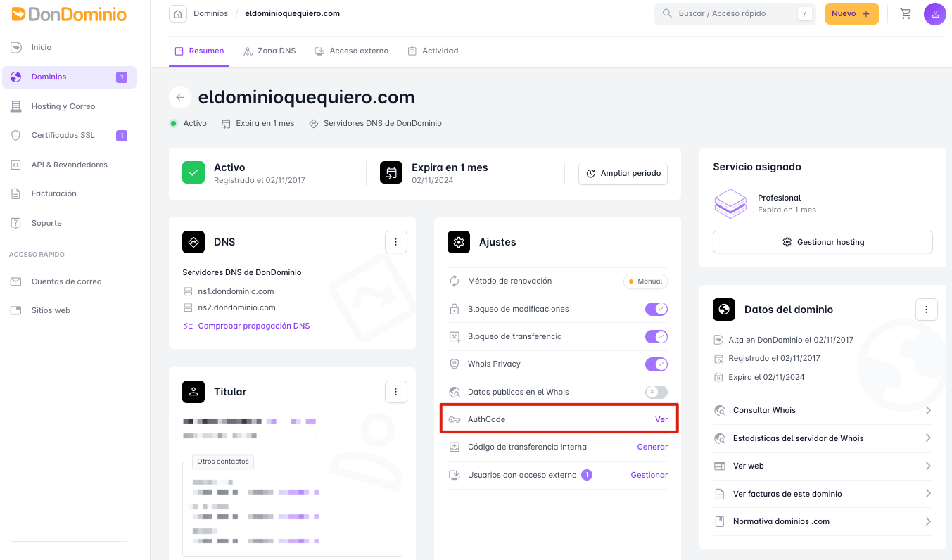Open the DNS card three-dot menu
The height and width of the screenshot is (560, 952).
pyautogui.click(x=396, y=242)
